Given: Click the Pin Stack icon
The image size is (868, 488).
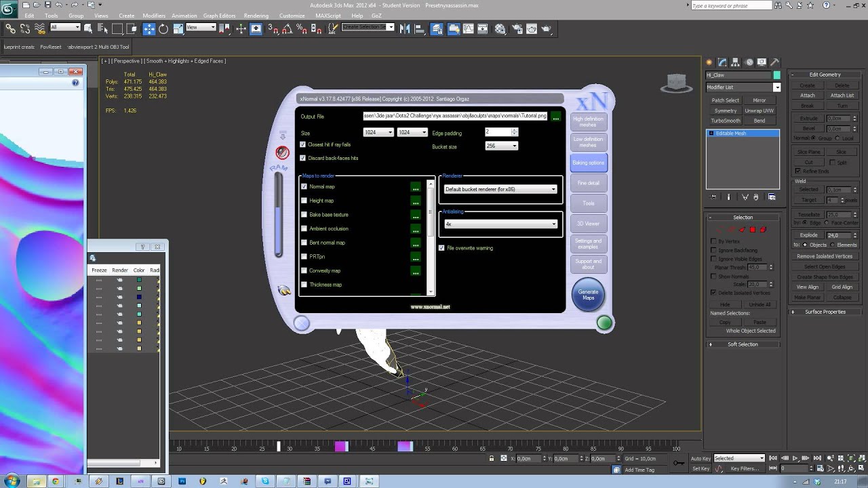Looking at the screenshot, I should tap(713, 197).
